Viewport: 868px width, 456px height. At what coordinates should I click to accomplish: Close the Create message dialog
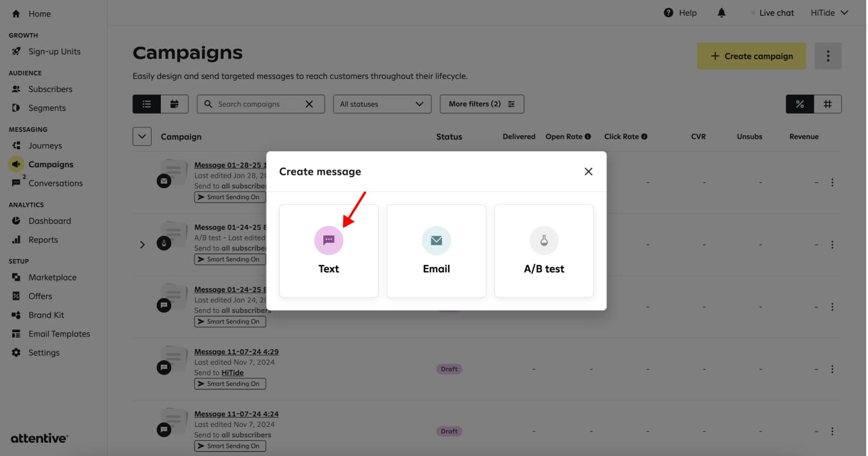(588, 171)
